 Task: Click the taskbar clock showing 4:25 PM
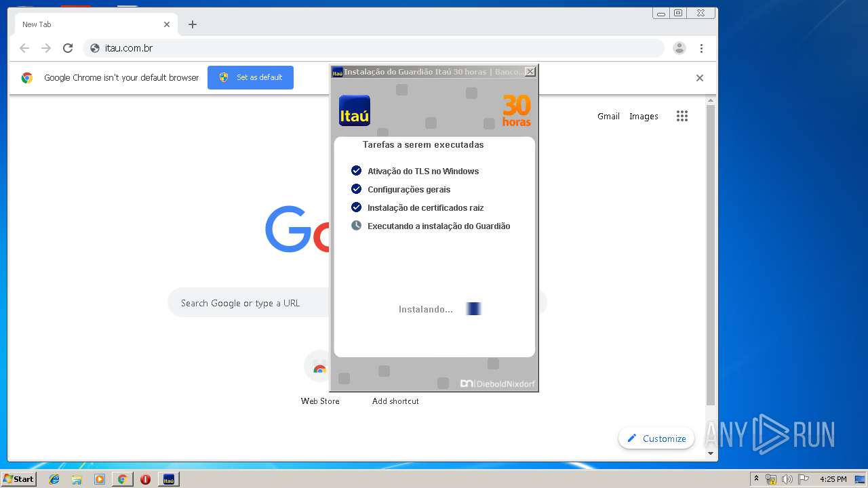coord(833,479)
